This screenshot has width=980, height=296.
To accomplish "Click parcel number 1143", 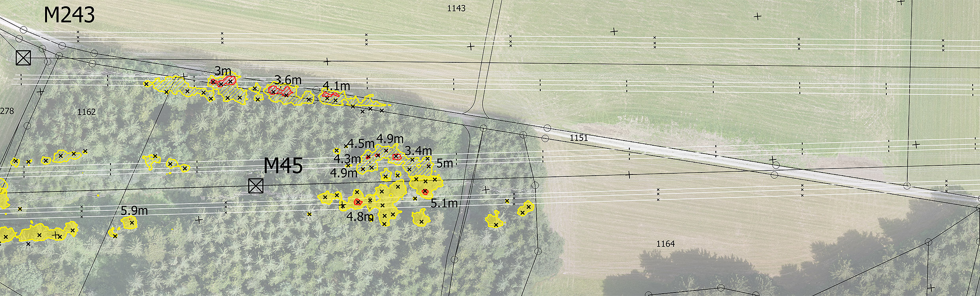I will (x=456, y=8).
